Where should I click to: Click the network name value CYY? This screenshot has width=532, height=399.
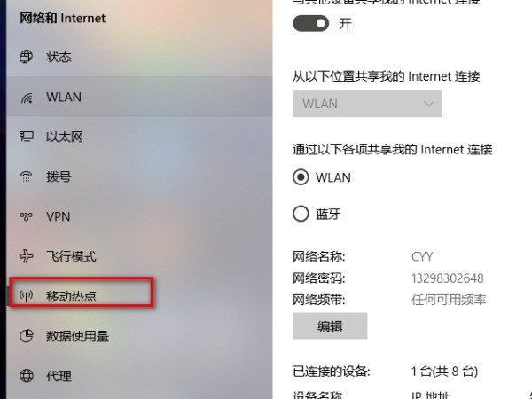(422, 256)
